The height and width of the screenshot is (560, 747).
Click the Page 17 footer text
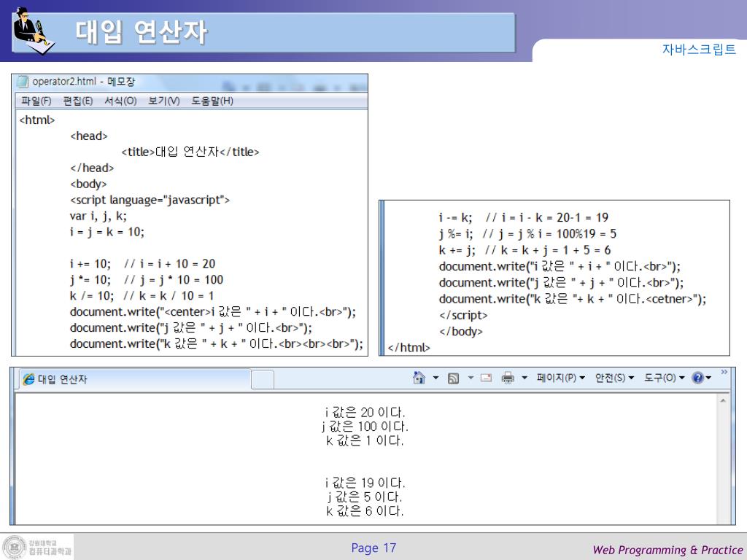tap(373, 548)
